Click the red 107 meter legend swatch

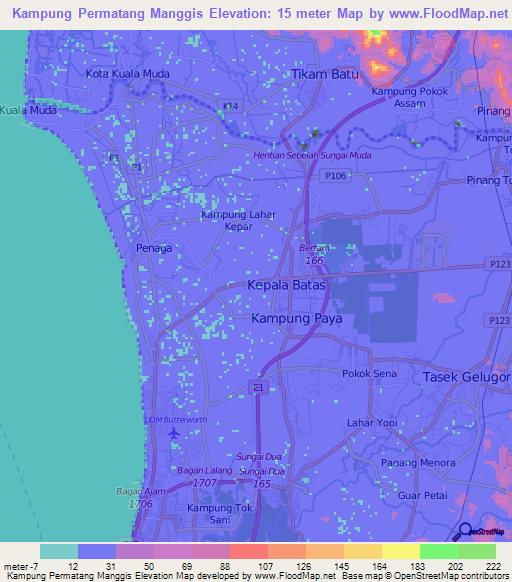point(249,551)
